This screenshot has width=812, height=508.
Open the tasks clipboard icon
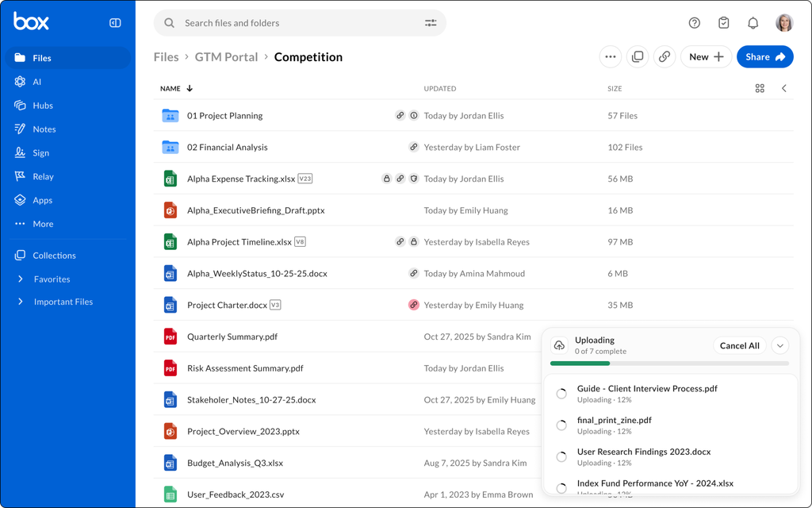pos(723,23)
